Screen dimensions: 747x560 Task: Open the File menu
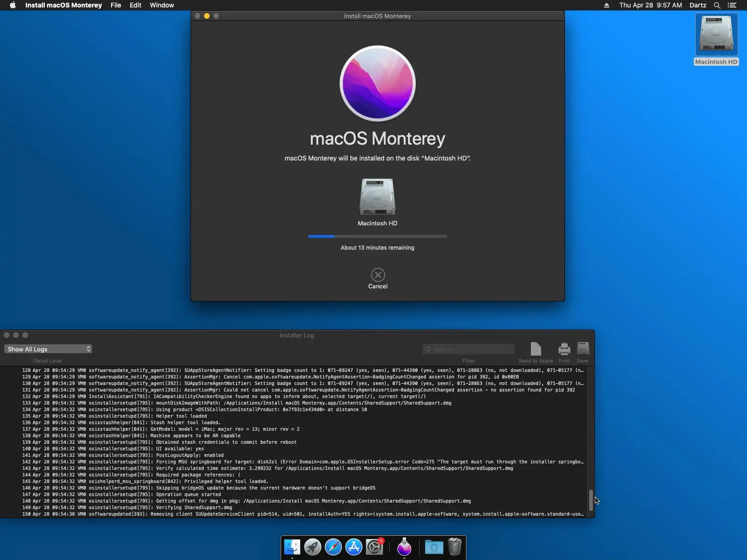click(x=116, y=5)
